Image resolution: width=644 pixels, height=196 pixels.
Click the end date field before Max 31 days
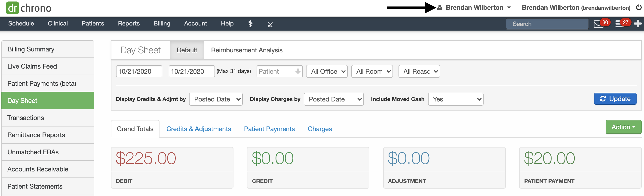[191, 71]
